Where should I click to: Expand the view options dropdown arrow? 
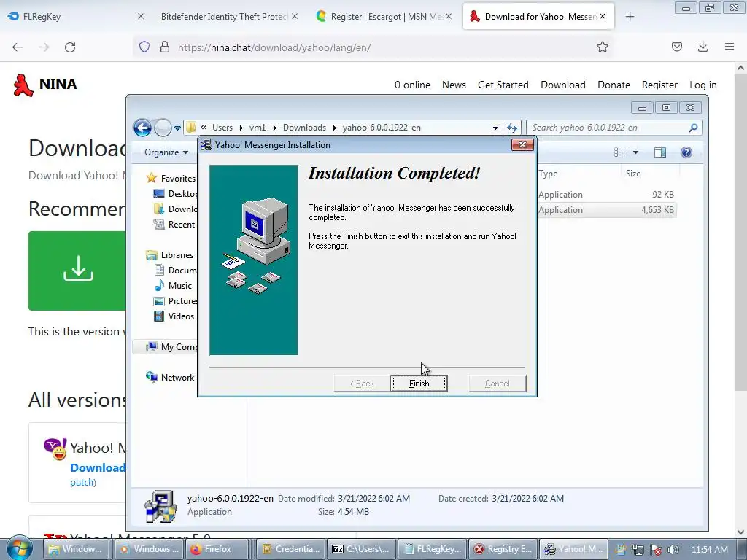[x=635, y=152]
